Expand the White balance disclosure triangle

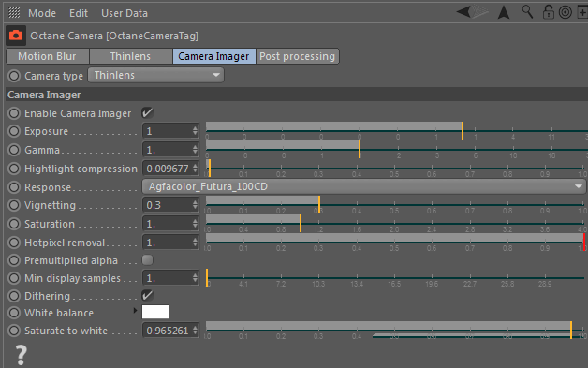coord(135,311)
